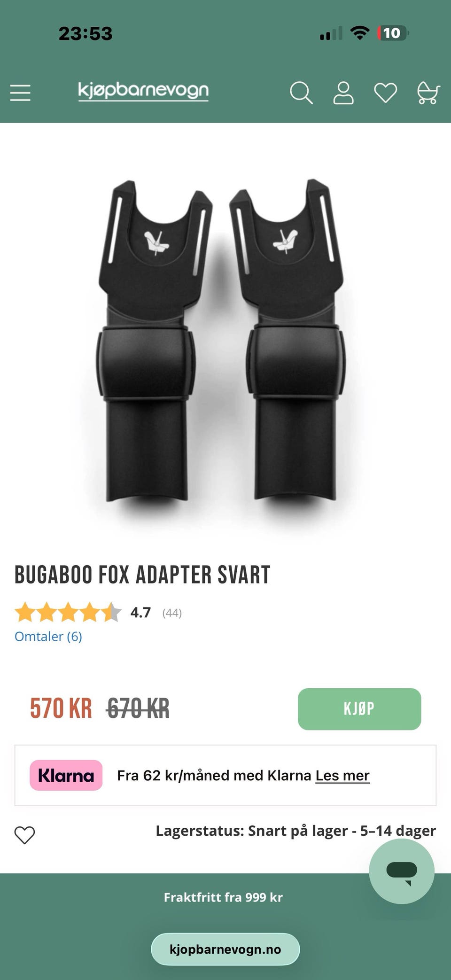Tap the Fraktfritt fra 999 kr banner
This screenshot has width=451, height=980.
223,897
